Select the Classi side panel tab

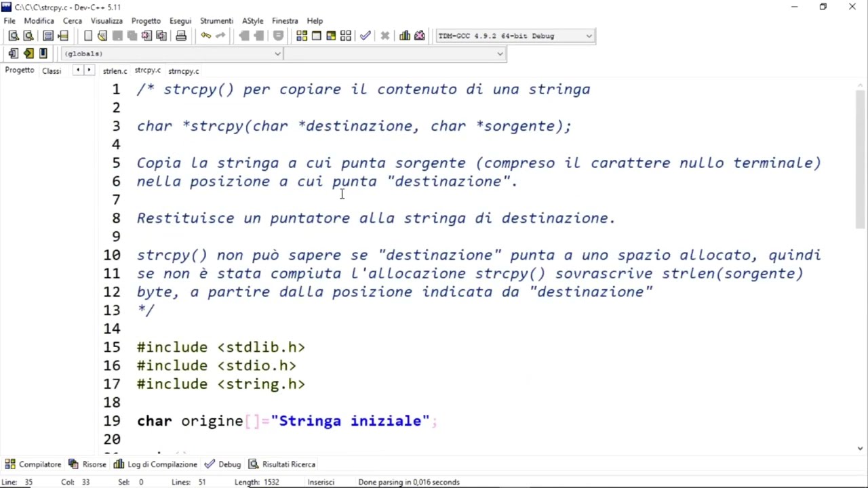(52, 71)
